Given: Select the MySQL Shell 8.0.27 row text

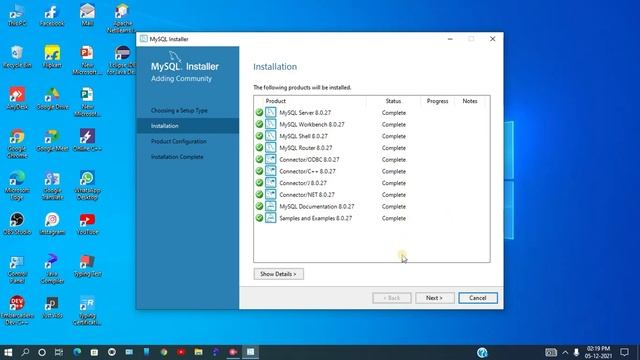Looking at the screenshot, I should 303,136.
